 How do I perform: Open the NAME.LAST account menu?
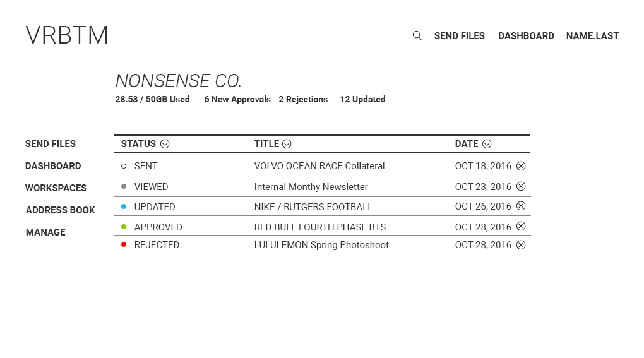click(592, 36)
